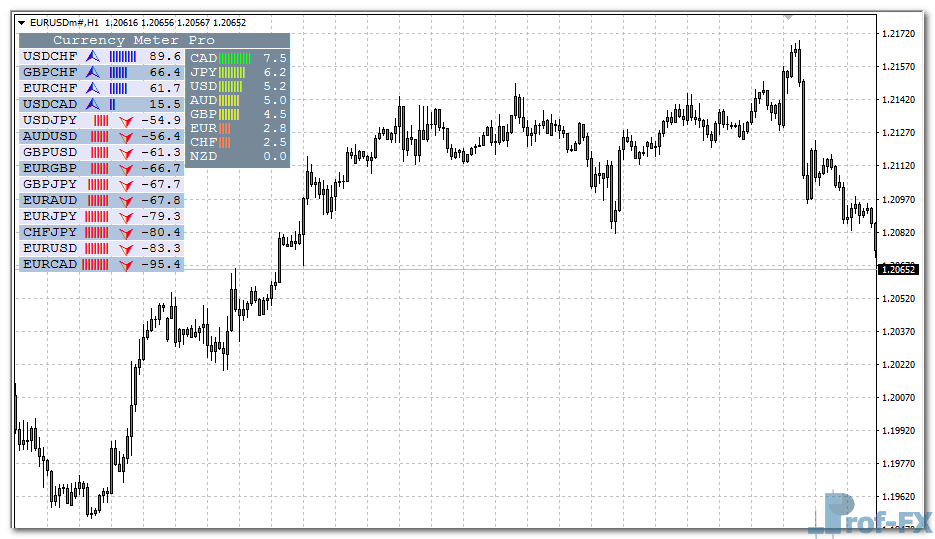Viewport: 935px width, 539px height.
Task: Click the green CAD strength bar
Action: [x=235, y=58]
